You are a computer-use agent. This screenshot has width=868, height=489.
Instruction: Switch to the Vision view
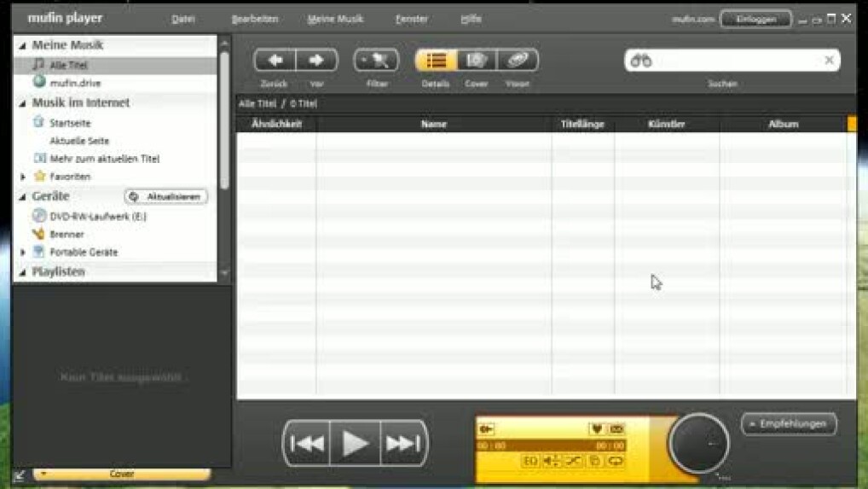[x=518, y=61]
